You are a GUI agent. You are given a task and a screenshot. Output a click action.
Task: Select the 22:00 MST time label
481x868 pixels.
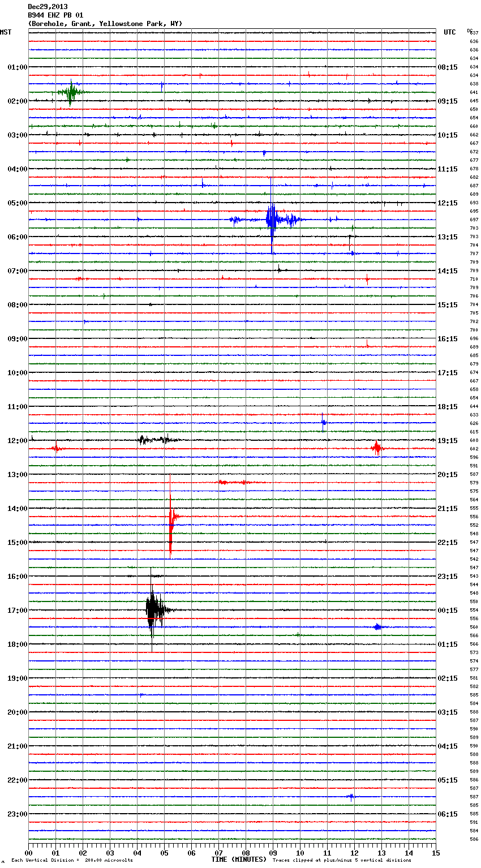[17, 780]
